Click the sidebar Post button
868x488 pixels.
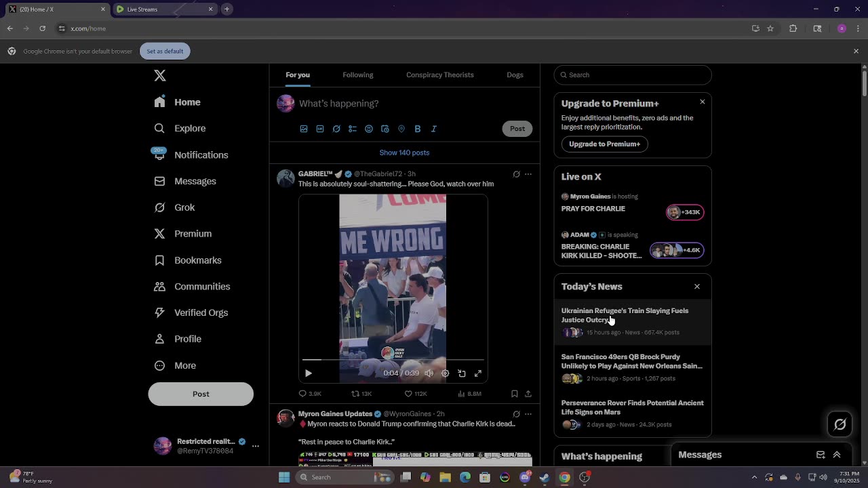tap(201, 394)
